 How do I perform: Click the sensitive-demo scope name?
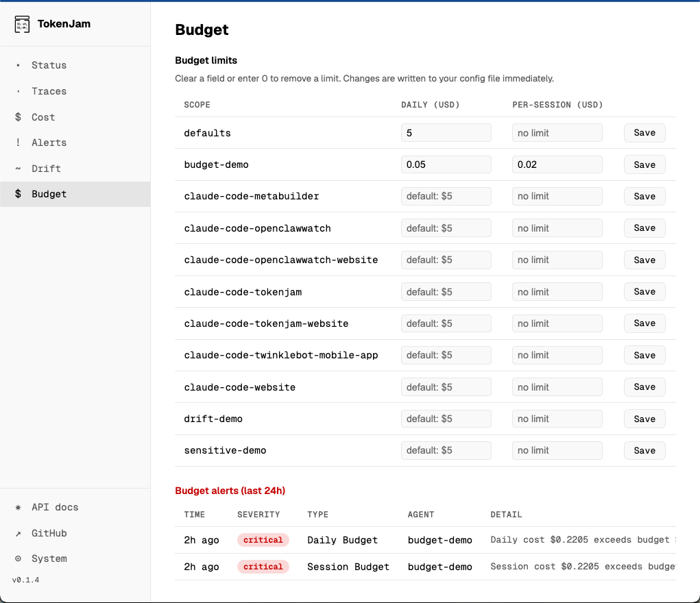coord(225,450)
